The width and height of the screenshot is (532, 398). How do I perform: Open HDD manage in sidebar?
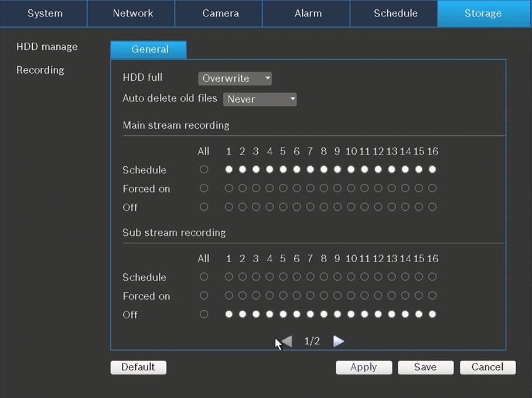coord(47,47)
